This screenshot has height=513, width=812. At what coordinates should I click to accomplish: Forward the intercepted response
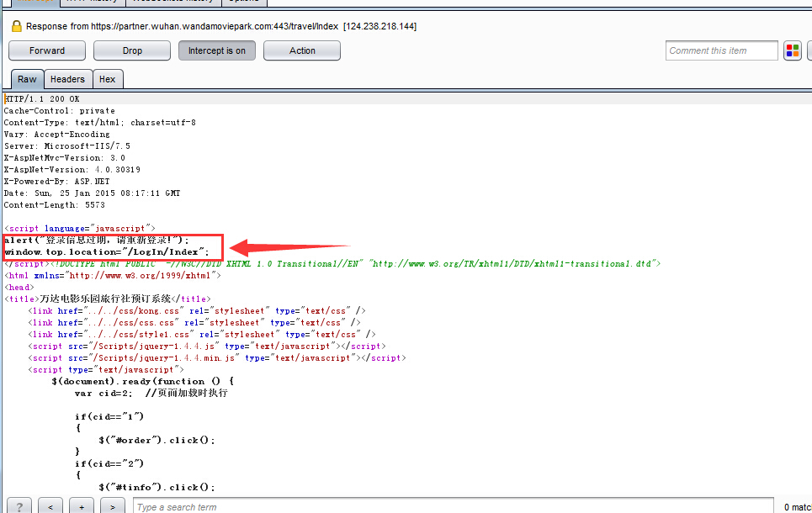tap(47, 50)
